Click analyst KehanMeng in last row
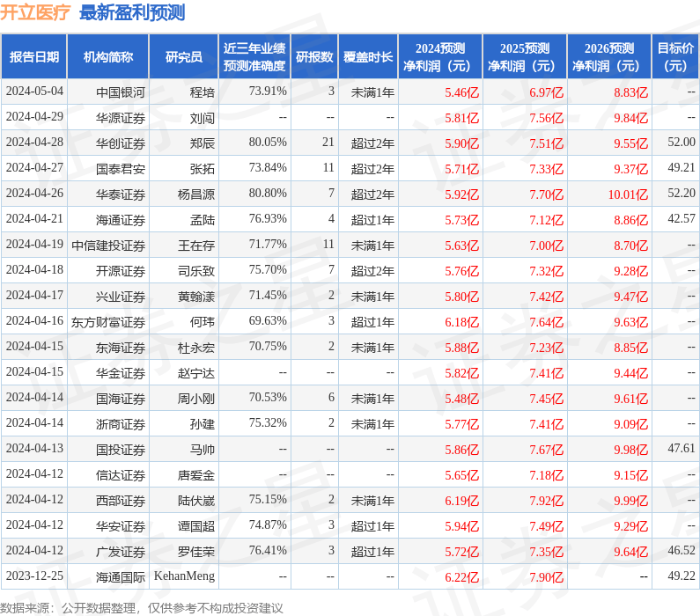 coord(184,577)
